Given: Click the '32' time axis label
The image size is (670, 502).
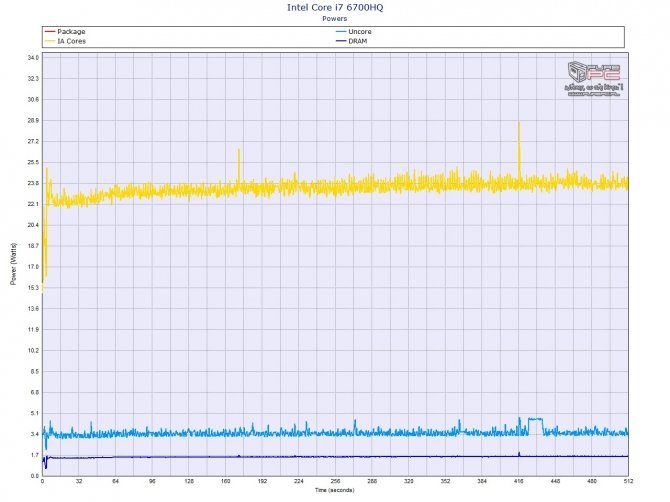Looking at the screenshot, I should 79,481.
